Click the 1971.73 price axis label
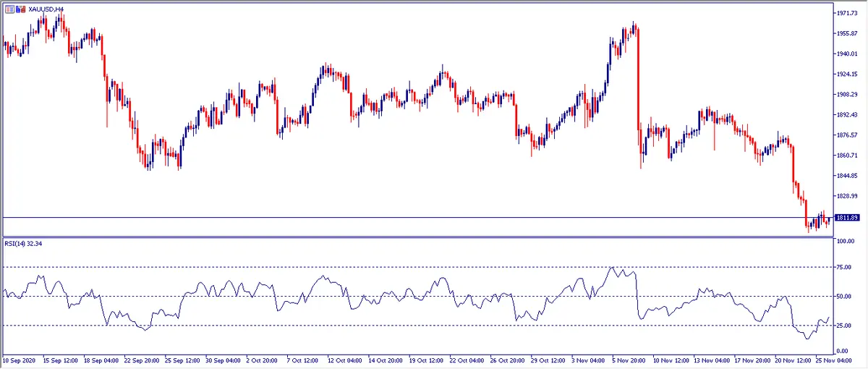 [x=846, y=13]
